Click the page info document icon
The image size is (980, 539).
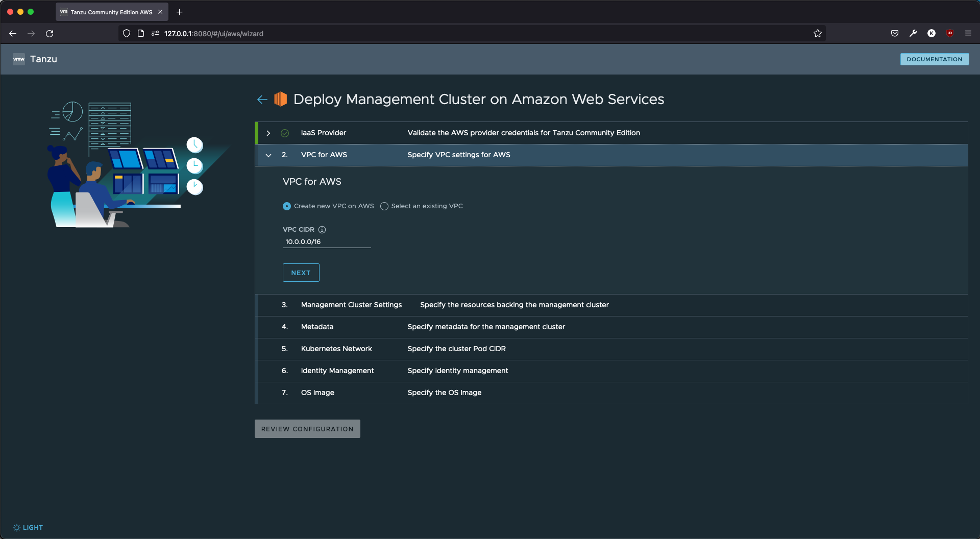click(141, 34)
